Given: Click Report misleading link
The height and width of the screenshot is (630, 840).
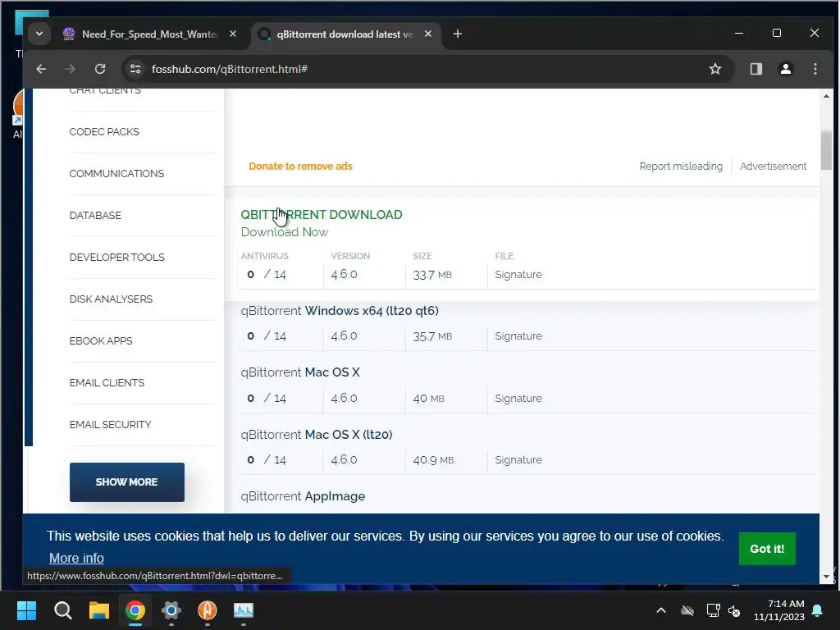Looking at the screenshot, I should (681, 166).
